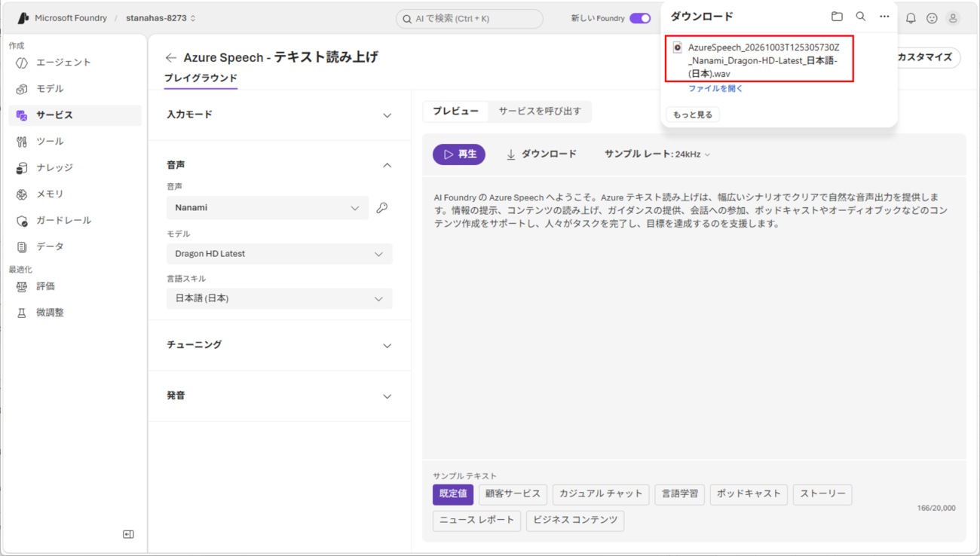
Task: Select the ストーリー sample text
Action: coord(822,494)
